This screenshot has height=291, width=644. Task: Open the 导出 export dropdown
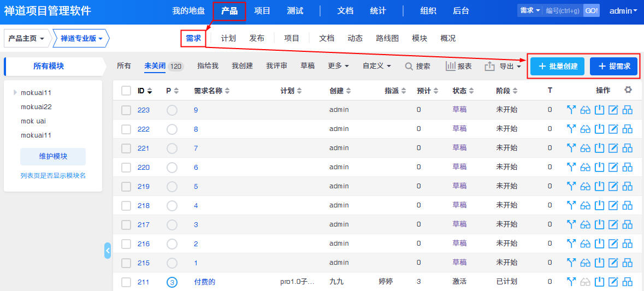(503, 66)
